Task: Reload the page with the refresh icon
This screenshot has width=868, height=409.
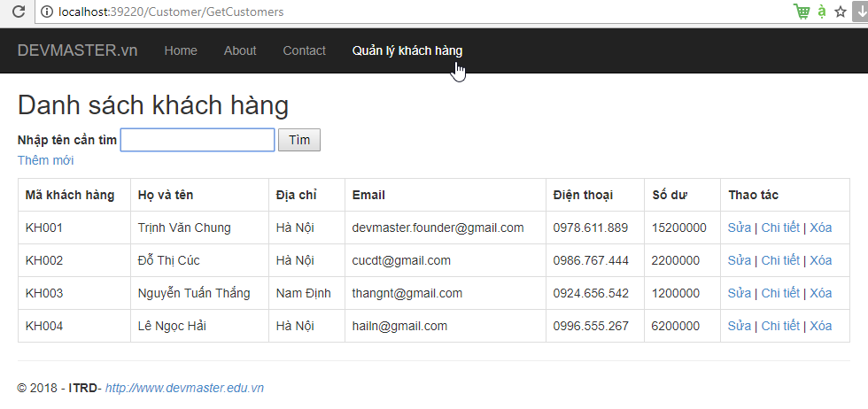Action: pos(17,12)
